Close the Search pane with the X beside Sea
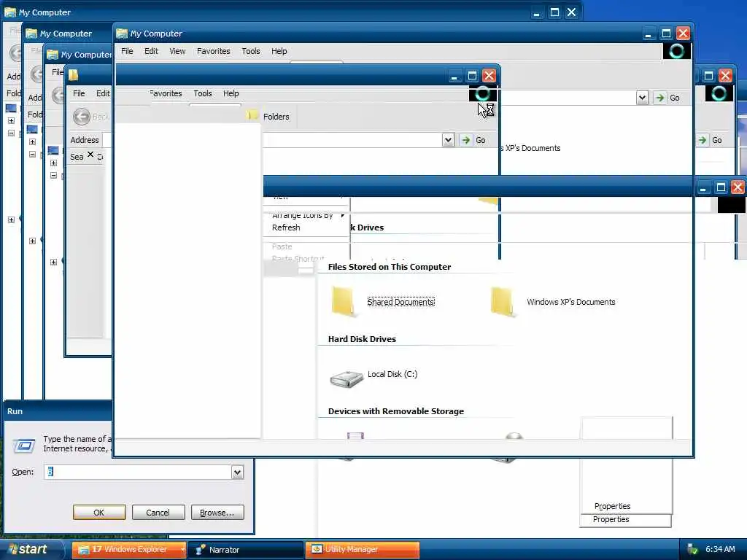The image size is (747, 560). [90, 155]
